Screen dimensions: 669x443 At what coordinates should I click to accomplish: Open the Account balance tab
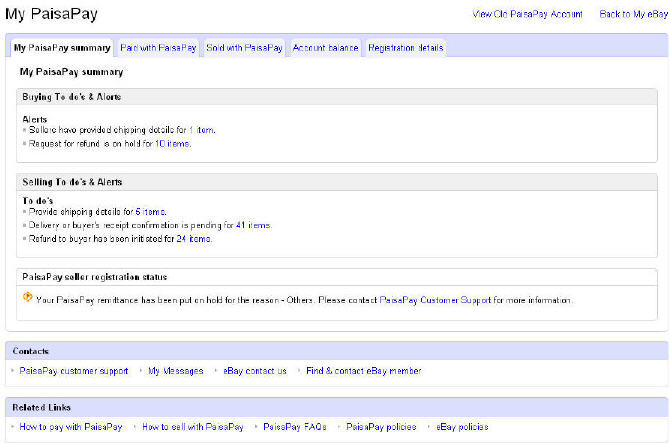326,48
